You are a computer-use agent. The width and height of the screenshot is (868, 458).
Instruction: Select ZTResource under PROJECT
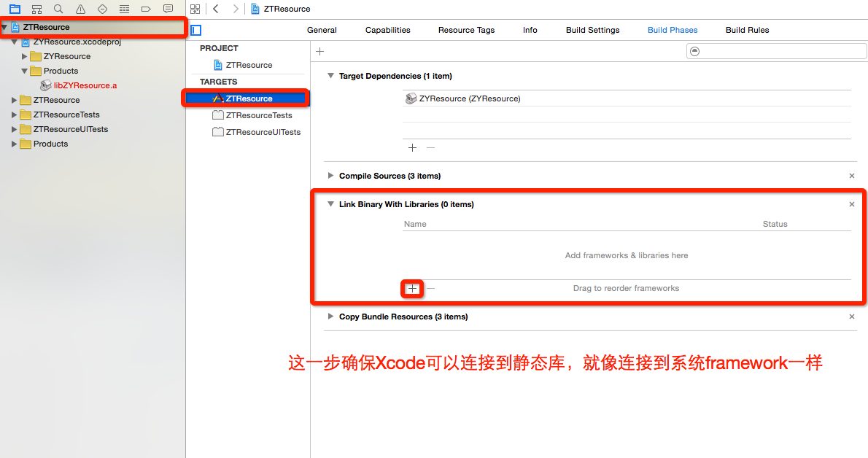click(x=248, y=65)
